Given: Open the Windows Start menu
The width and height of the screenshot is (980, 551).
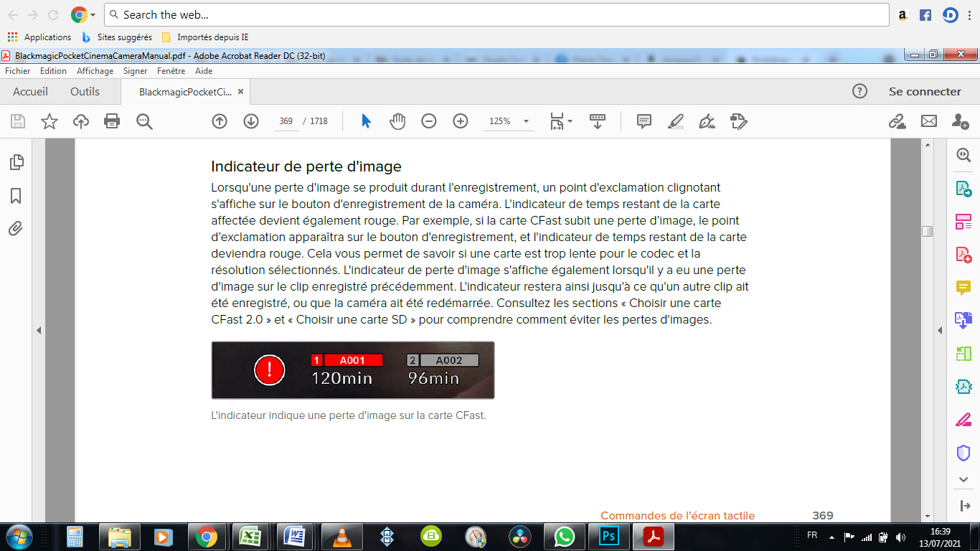Looking at the screenshot, I should [18, 536].
